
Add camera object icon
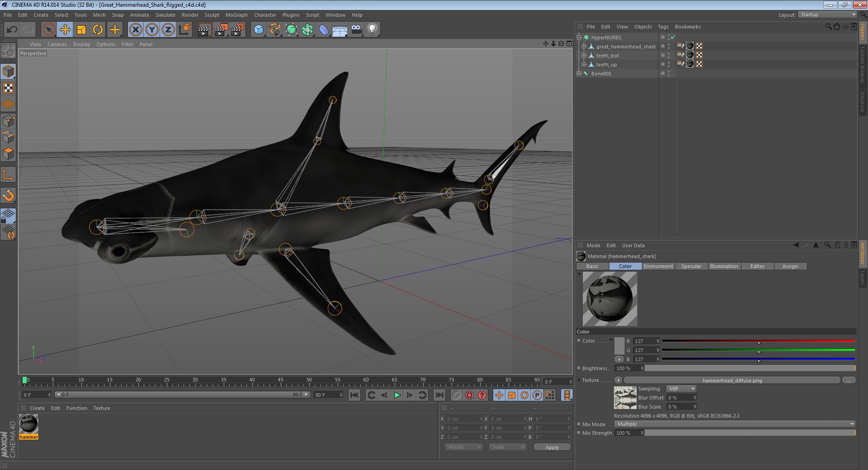coord(356,30)
